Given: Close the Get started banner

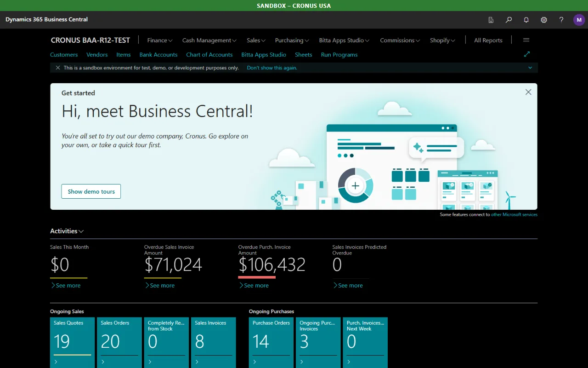Looking at the screenshot, I should [528, 92].
